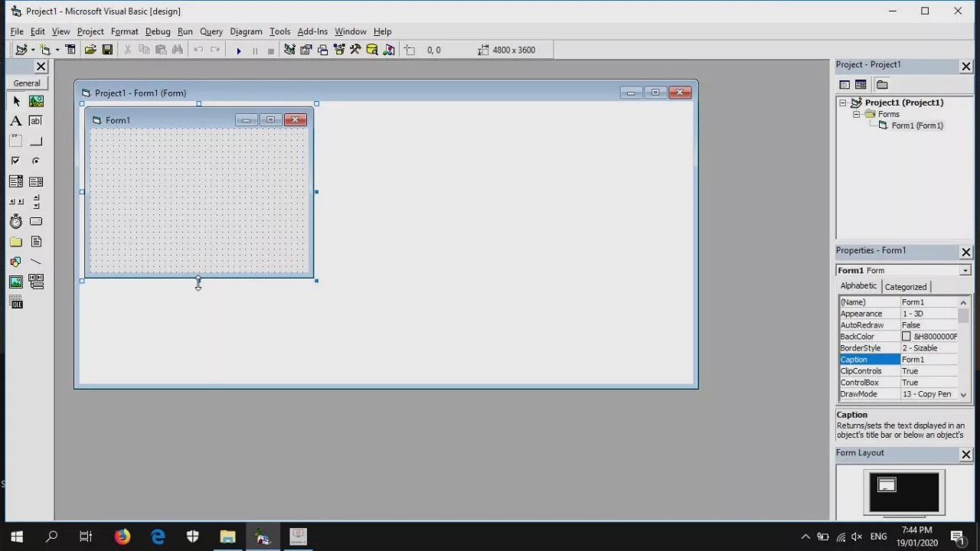Select Form1 (Form1) in project tree
Image resolution: width=980 pixels, height=551 pixels.
click(917, 126)
